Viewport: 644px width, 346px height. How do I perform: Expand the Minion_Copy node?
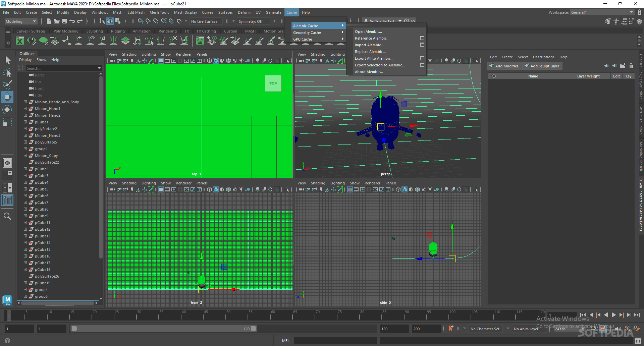click(25, 156)
